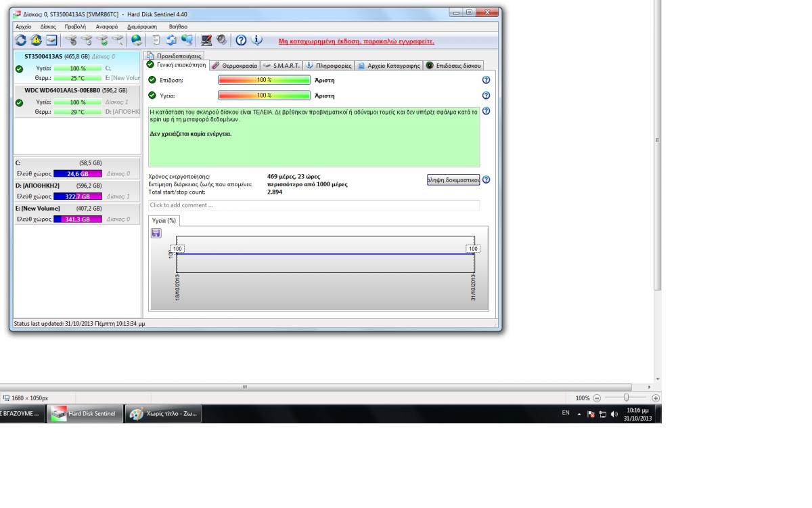
Task: Click the network icon in system tray
Action: click(x=602, y=414)
